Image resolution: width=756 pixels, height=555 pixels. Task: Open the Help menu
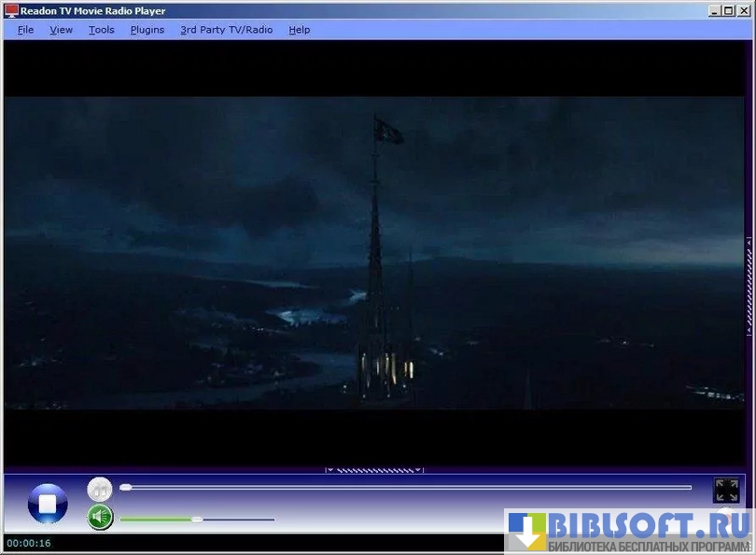tap(300, 30)
